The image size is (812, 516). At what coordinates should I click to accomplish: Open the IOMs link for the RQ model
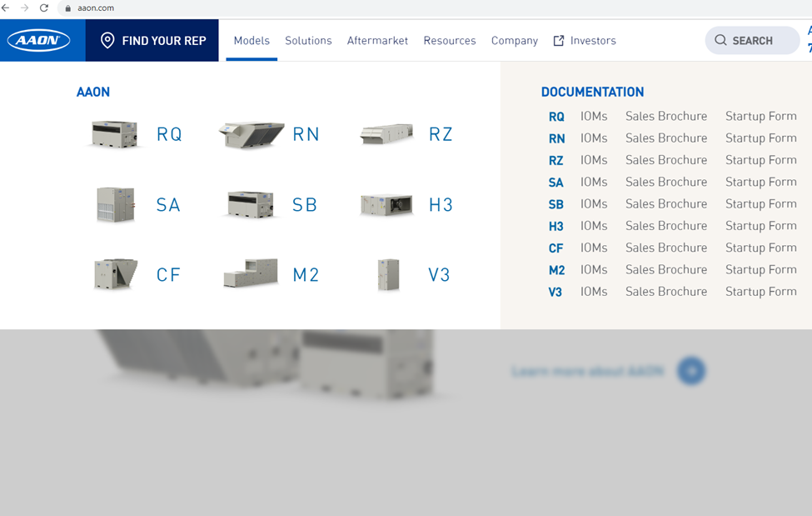point(594,116)
